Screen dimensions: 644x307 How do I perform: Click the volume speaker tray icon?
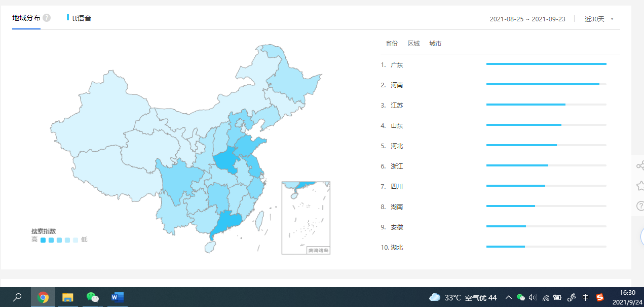pos(533,297)
